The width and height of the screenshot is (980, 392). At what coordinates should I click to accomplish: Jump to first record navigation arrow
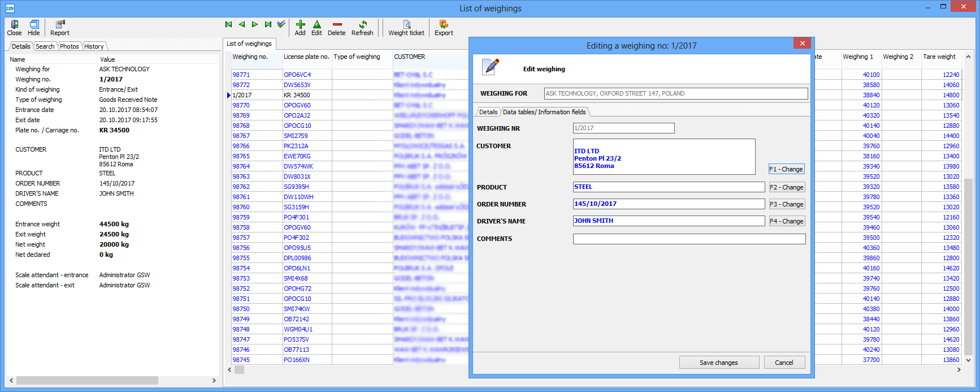click(x=228, y=24)
